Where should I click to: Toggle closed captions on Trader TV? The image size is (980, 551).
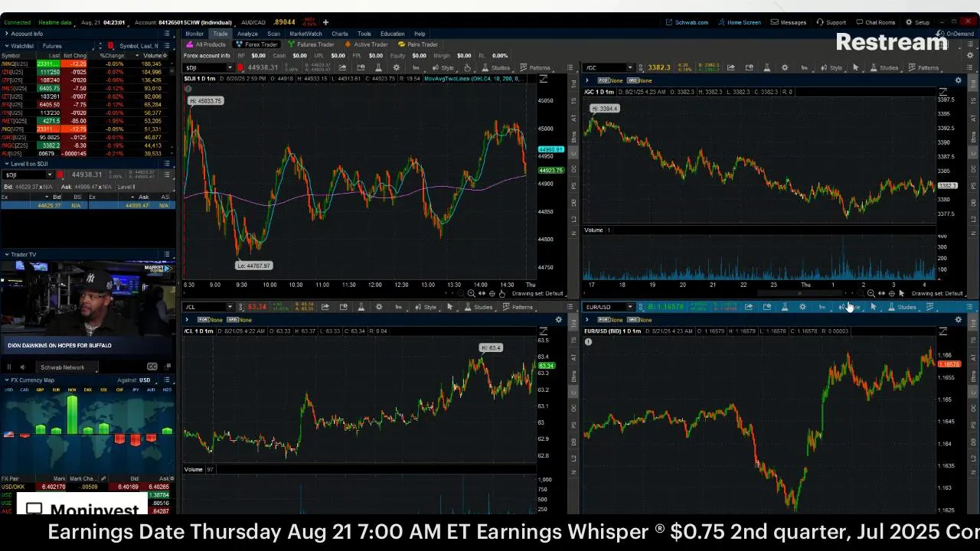pos(152,367)
